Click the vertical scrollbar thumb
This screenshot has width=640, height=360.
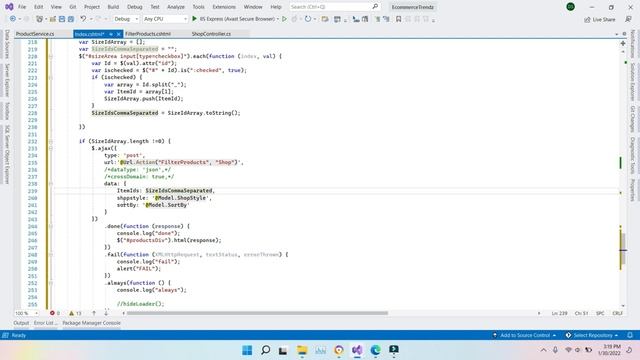click(x=622, y=249)
